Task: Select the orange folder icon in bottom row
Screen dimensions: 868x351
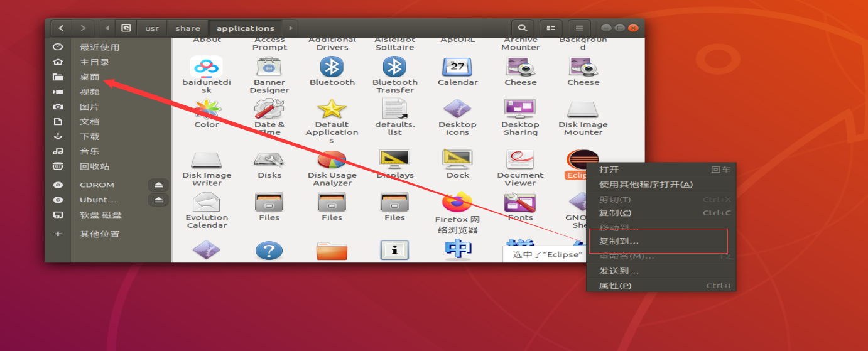Action: pos(332,251)
